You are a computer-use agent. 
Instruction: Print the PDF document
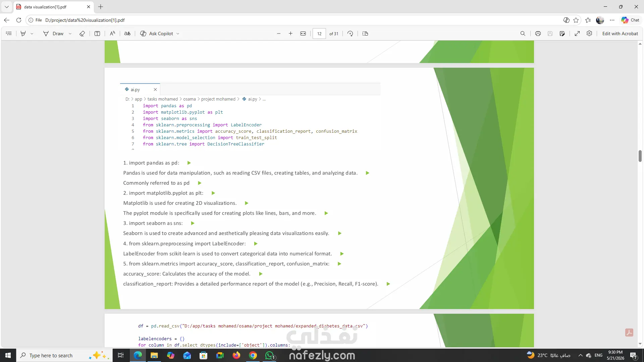coord(538,34)
